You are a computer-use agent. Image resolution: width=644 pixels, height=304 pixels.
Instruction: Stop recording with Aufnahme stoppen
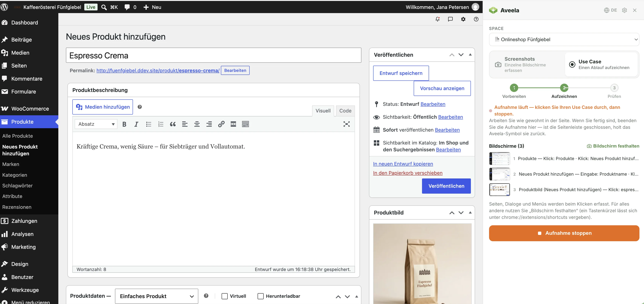pos(564,233)
